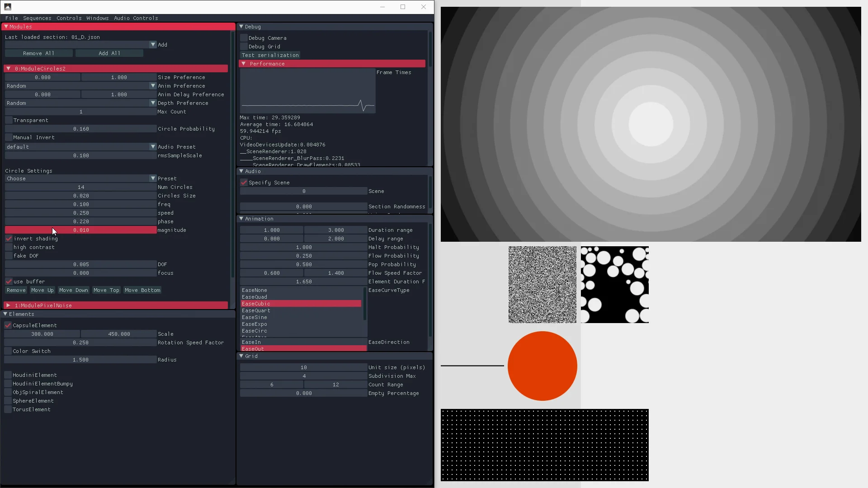Click the Move Down button
868x488 pixels.
pyautogui.click(x=74, y=290)
